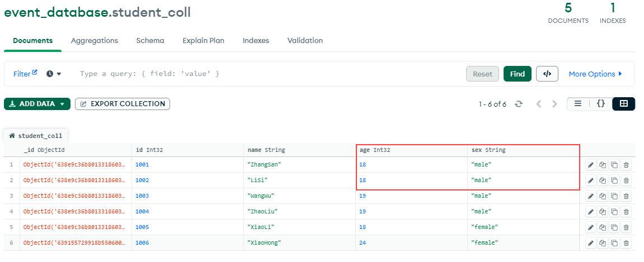The height and width of the screenshot is (262, 644).
Task: Switch to JSON view
Action: point(600,104)
